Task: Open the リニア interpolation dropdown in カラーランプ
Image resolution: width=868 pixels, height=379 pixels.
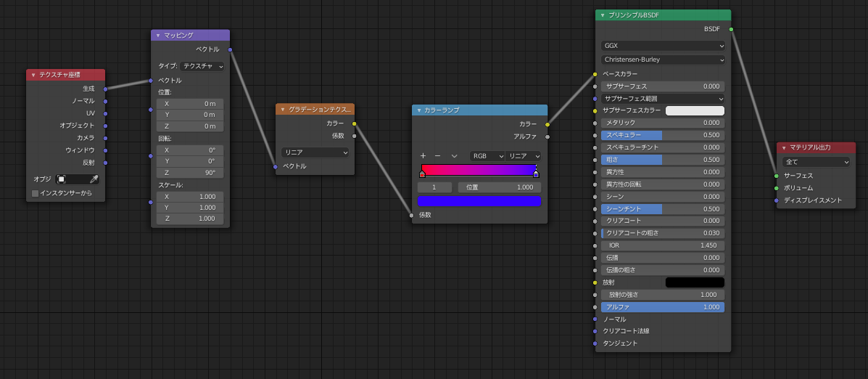Action: click(x=523, y=156)
